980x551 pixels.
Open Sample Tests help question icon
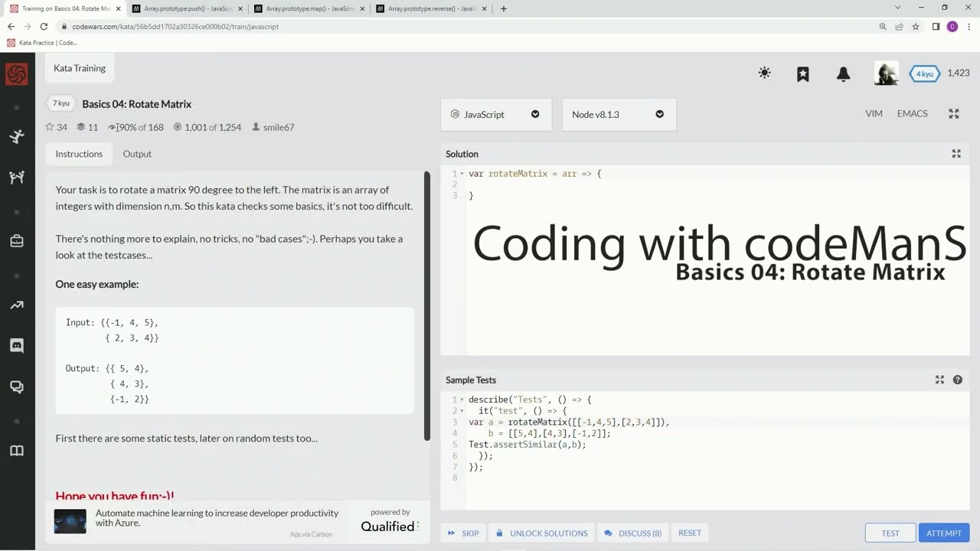[x=958, y=380]
